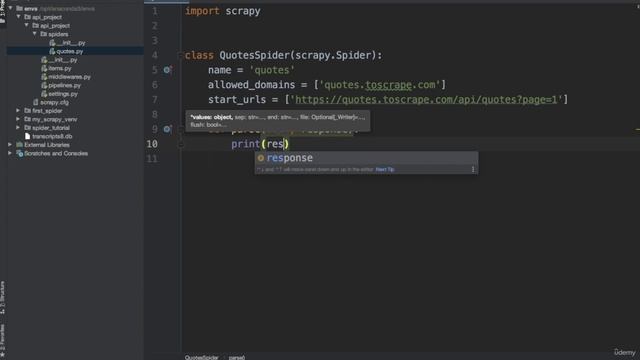Image resolution: width=640 pixels, height=360 pixels.
Task: Click the field icon beside response suggestion
Action: (261, 158)
